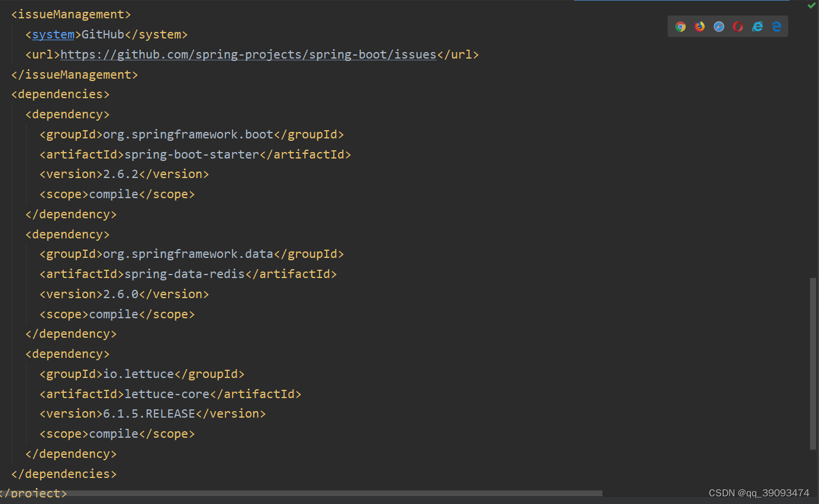Click groupId 'org.springframework.data'
Screen dimensions: 819x504
(188, 254)
